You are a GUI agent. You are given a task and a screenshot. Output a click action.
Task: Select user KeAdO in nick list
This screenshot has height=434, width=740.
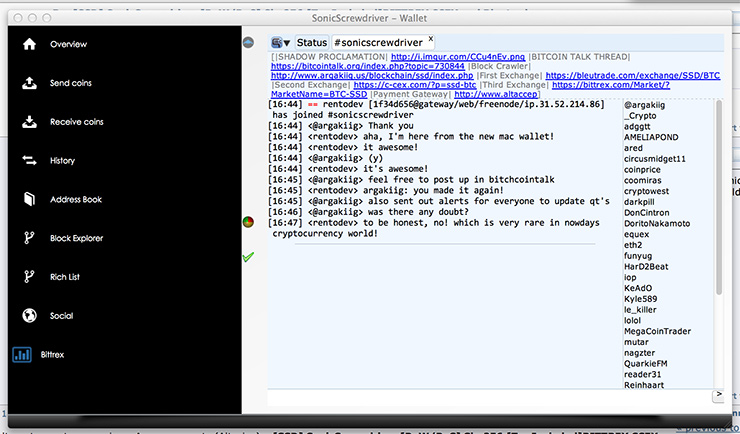pos(638,288)
